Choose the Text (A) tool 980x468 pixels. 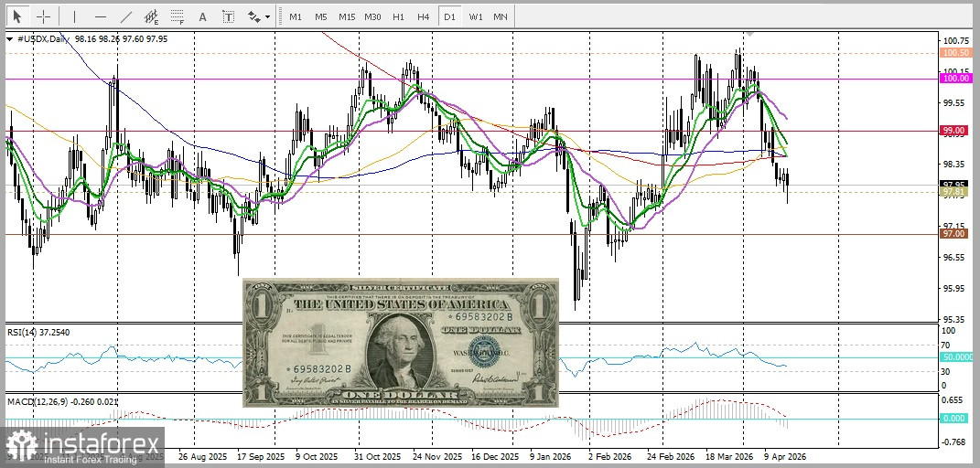pyautogui.click(x=202, y=16)
